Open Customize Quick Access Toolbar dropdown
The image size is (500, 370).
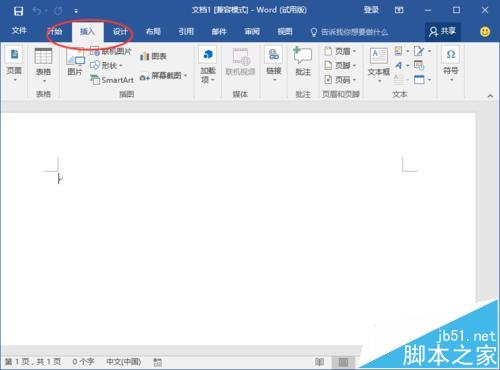[x=76, y=11]
